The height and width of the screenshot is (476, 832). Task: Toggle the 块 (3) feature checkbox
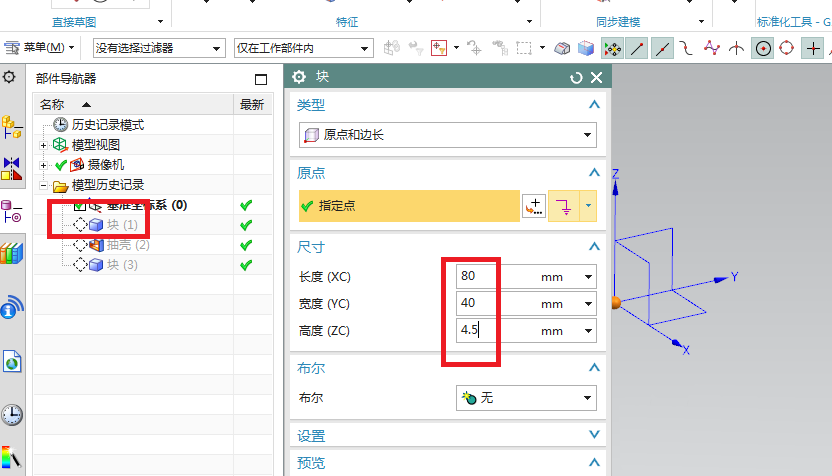(x=80, y=265)
